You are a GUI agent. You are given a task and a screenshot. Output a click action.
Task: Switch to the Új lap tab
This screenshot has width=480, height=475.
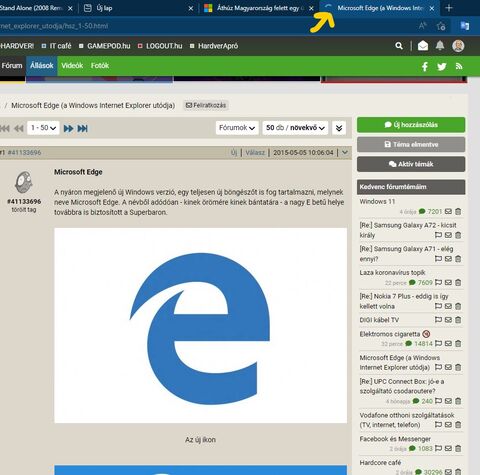[137, 8]
